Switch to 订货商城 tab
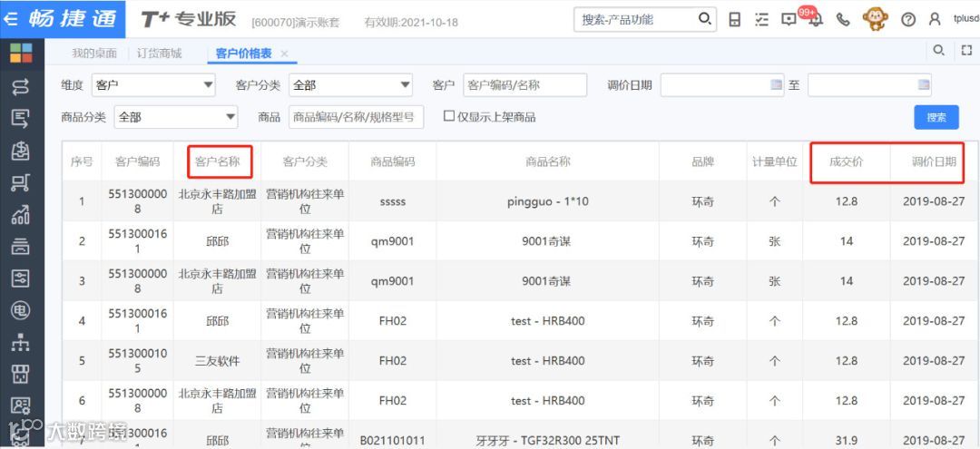 pyautogui.click(x=160, y=54)
